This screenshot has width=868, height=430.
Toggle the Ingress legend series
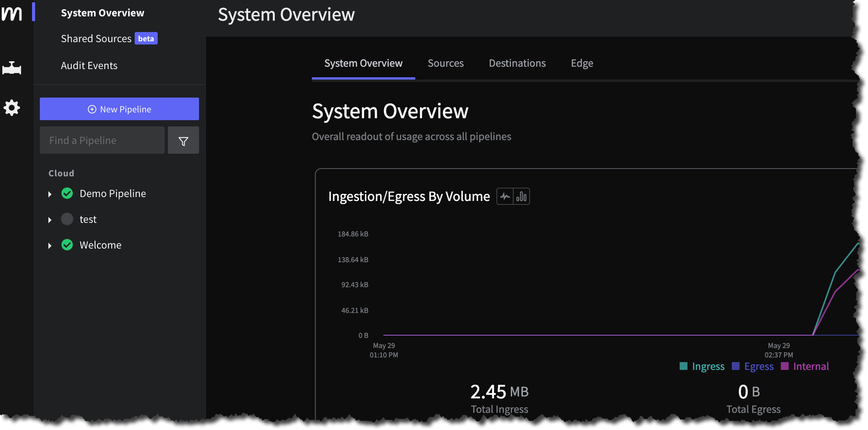click(x=702, y=367)
